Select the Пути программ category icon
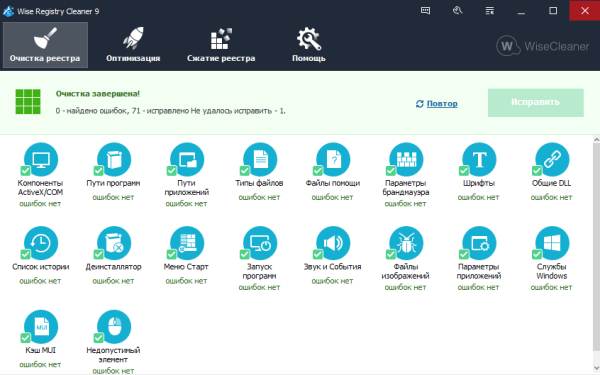Viewport: 600px width, 375px height. coord(114,159)
